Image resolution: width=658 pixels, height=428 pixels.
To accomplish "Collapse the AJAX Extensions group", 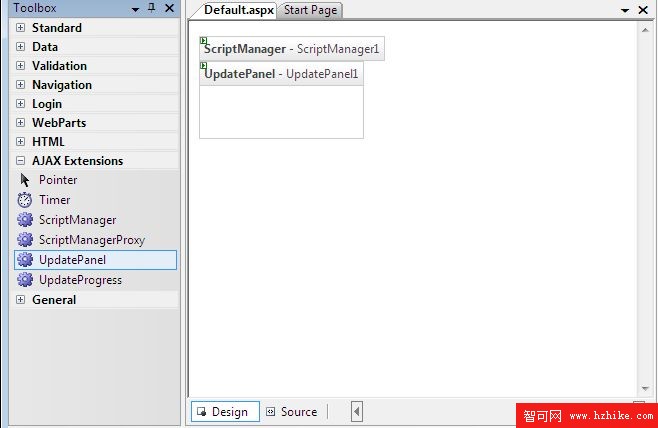I will pos(21,161).
